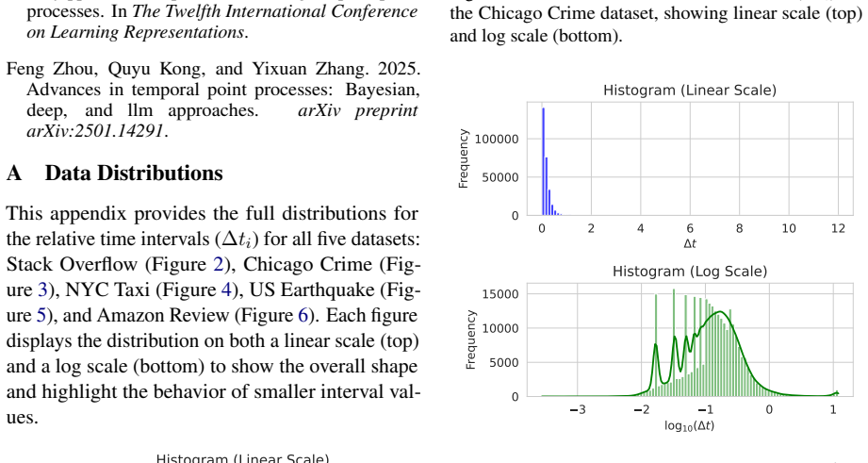Click the 'arXiv:2501.14291' citation text

[x=94, y=131]
